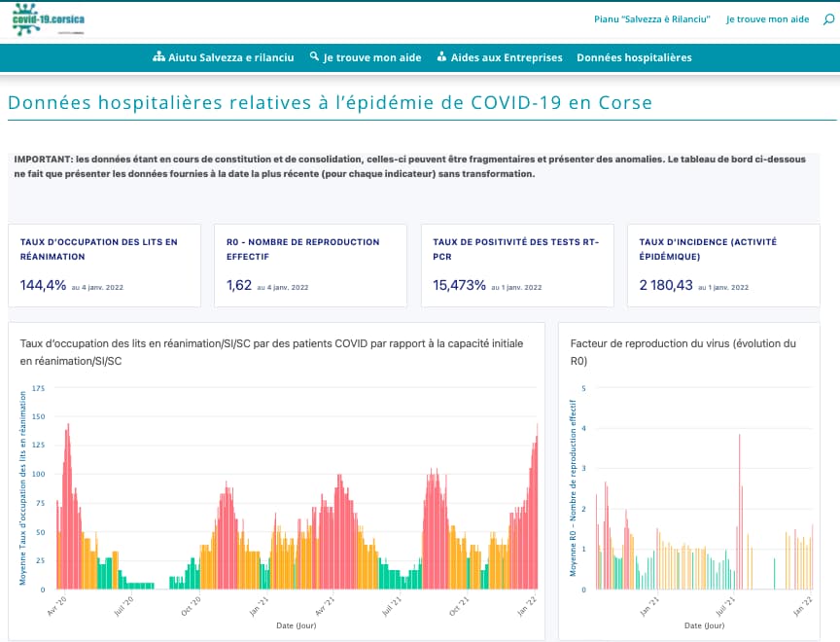Click the sitemap icon beside Aiutu Salvezza
840x642 pixels.
(159, 57)
